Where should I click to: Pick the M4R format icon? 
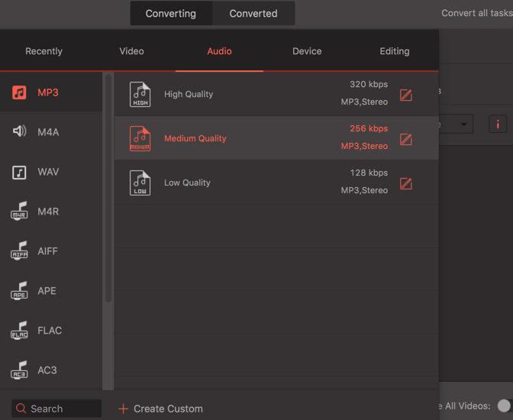coord(19,212)
